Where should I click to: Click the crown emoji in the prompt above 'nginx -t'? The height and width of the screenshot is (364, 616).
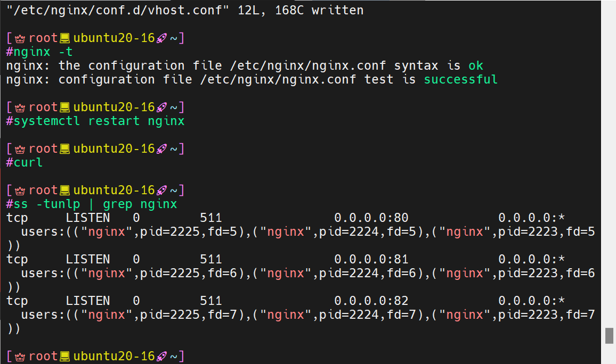click(20, 38)
